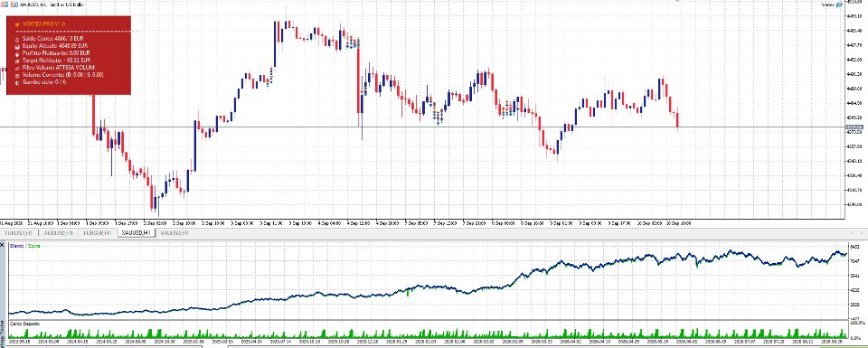Switch to the AUDUSD,H1 chart tab
This screenshot has height=348, width=868.
coord(58,233)
